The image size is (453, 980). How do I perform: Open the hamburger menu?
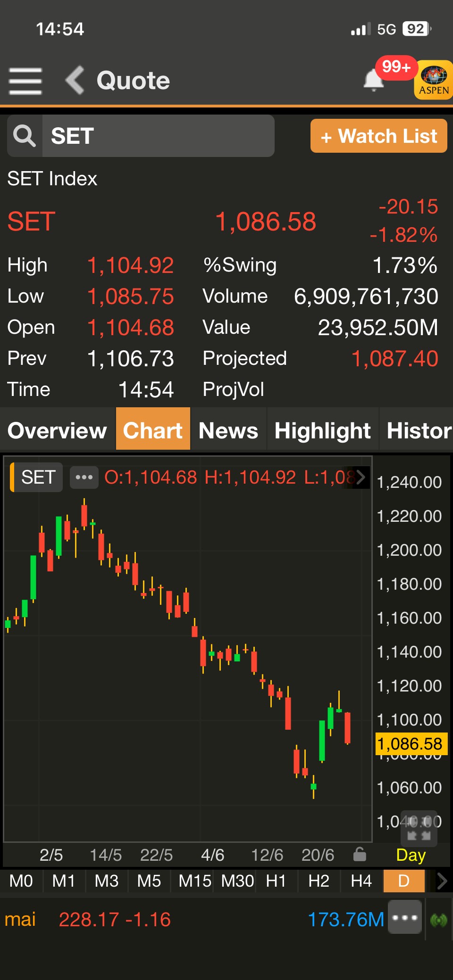pyautogui.click(x=25, y=81)
